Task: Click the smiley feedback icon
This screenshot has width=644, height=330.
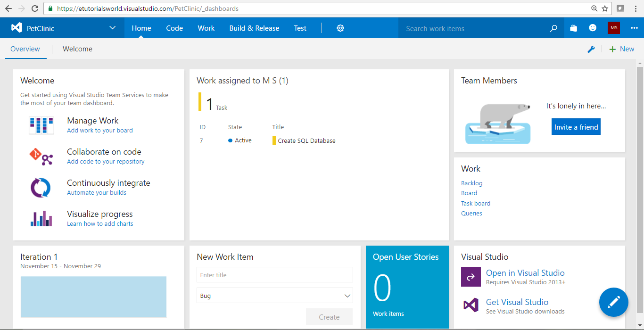Action: [x=593, y=28]
